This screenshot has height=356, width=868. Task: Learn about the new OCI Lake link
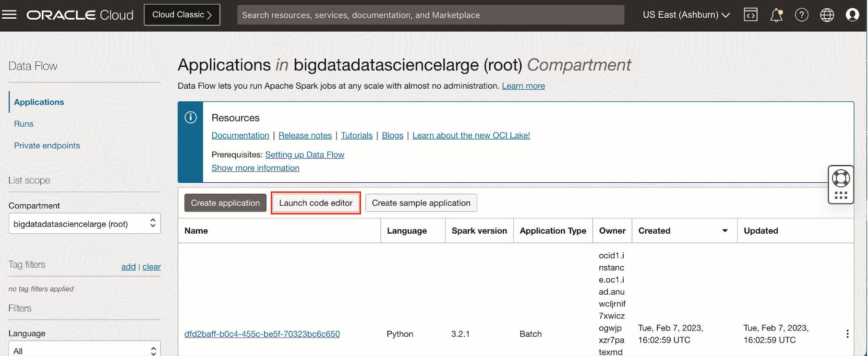pos(471,135)
